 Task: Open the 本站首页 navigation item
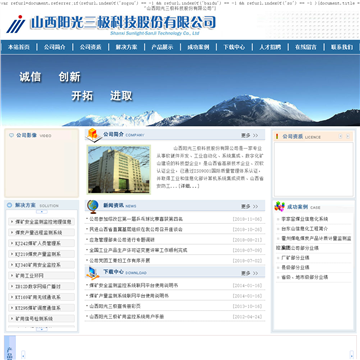pyautogui.click(x=19, y=47)
